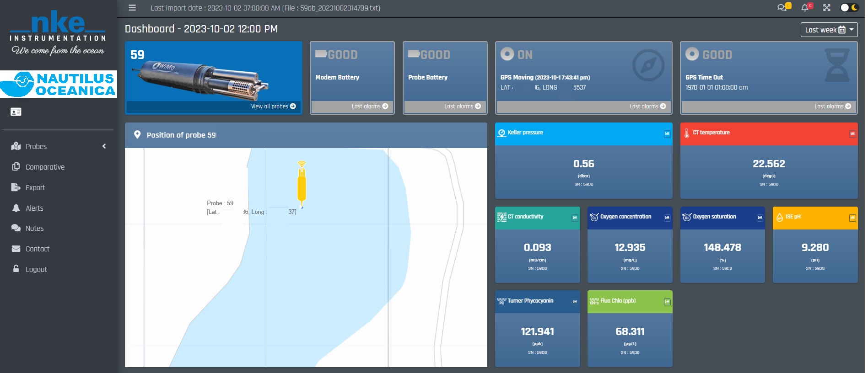Open chart for Keller pressure card

(x=667, y=134)
